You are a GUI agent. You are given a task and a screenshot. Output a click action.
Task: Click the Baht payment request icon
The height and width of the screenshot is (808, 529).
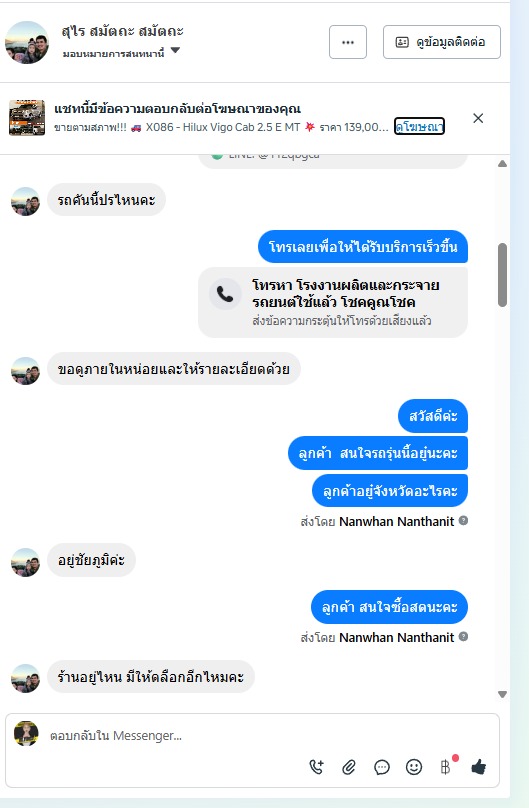(446, 767)
